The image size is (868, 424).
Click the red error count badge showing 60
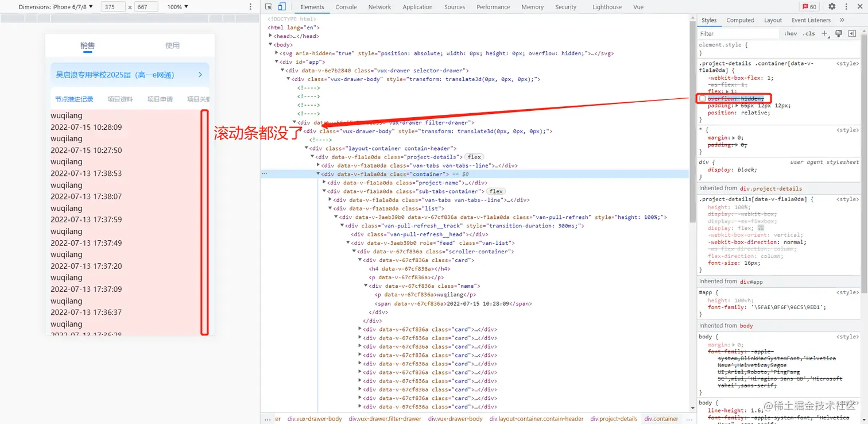tap(809, 7)
